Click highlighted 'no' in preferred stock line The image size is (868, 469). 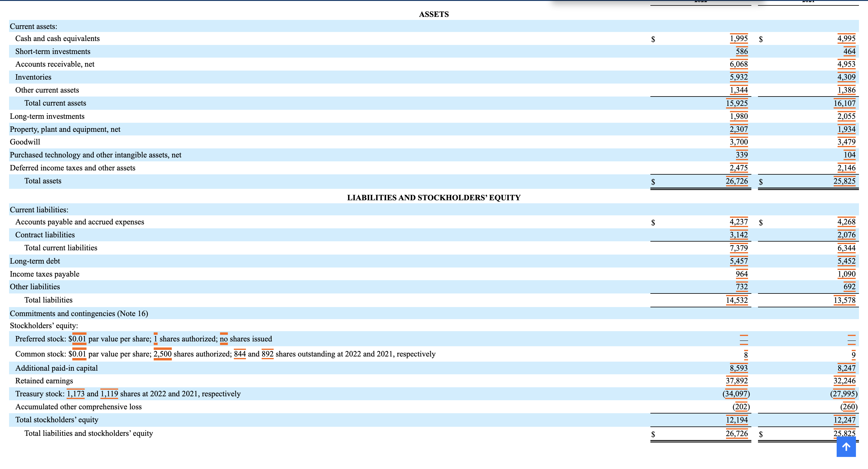pos(224,339)
